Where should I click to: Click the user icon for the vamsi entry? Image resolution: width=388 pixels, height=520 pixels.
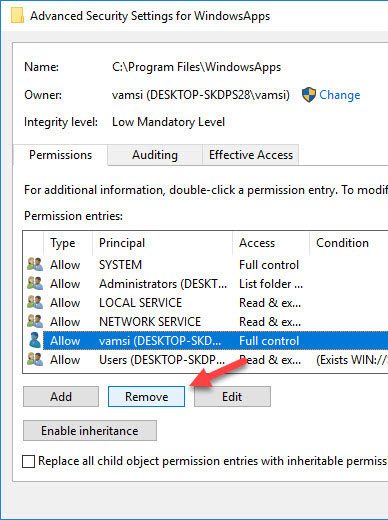pyautogui.click(x=35, y=340)
